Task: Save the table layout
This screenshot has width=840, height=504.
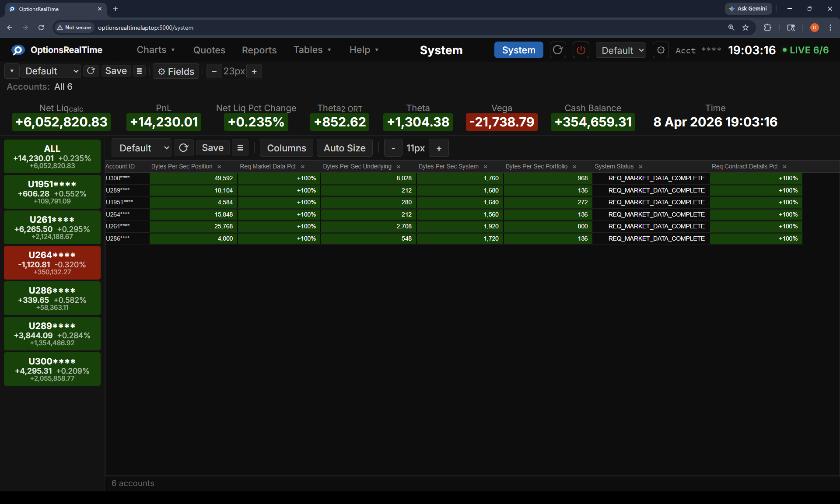Action: 213,148
